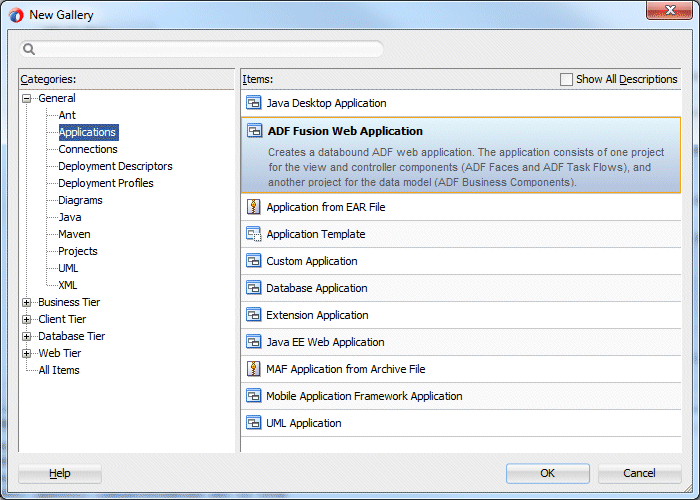
Task: Choose MAF Application from Archive File text
Action: point(346,369)
